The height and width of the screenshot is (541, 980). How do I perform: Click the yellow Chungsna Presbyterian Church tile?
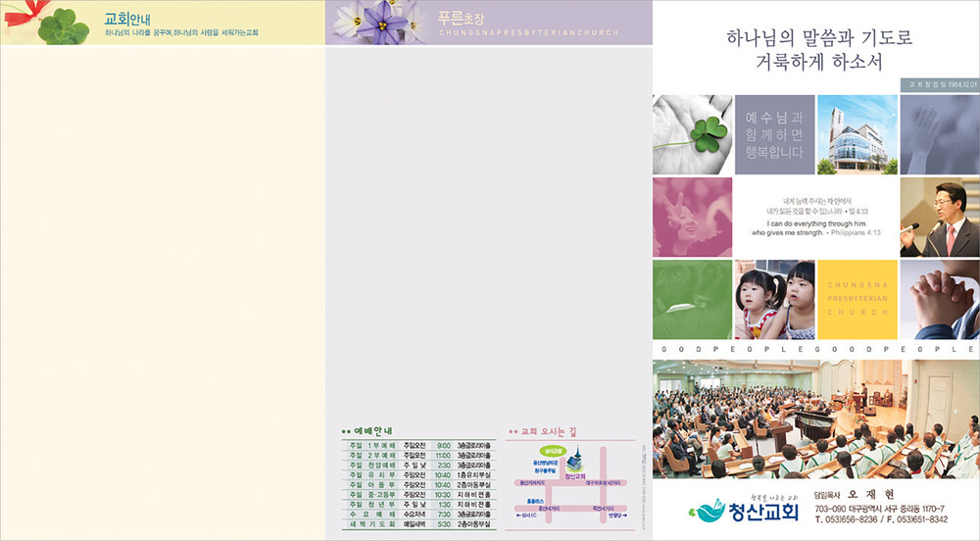point(856,299)
